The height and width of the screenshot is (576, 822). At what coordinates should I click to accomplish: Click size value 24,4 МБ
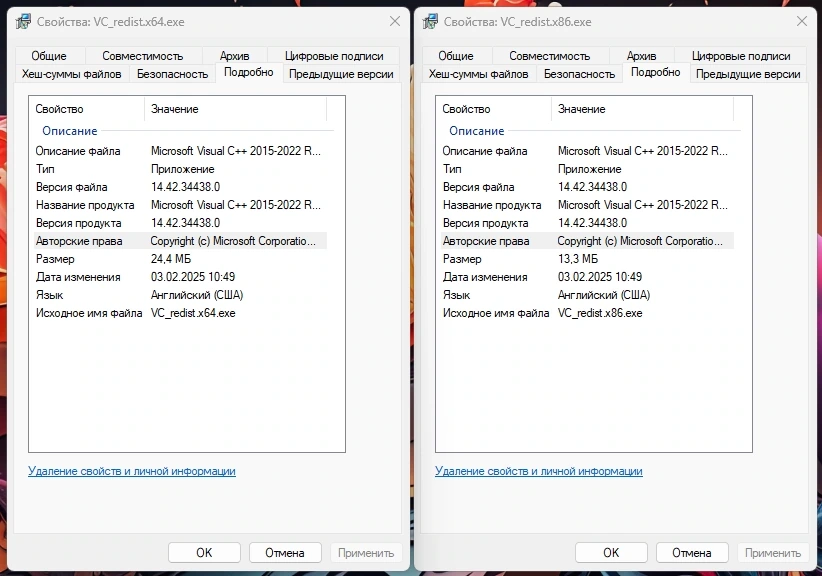tap(171, 259)
